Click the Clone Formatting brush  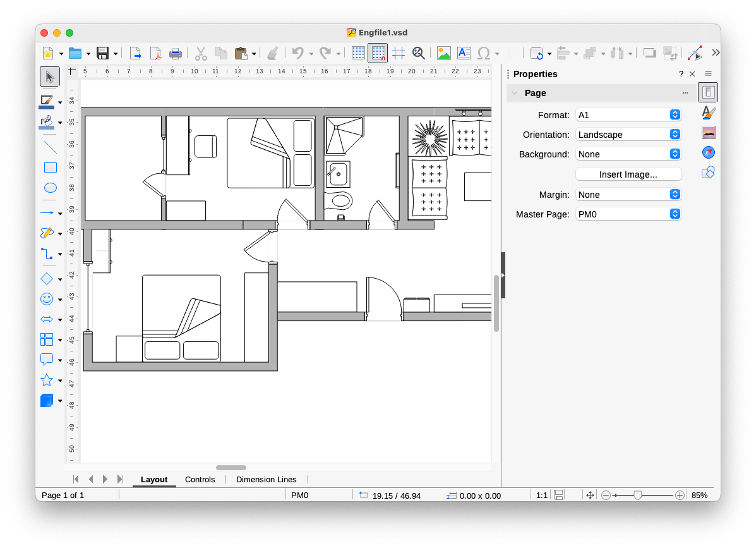point(273,53)
